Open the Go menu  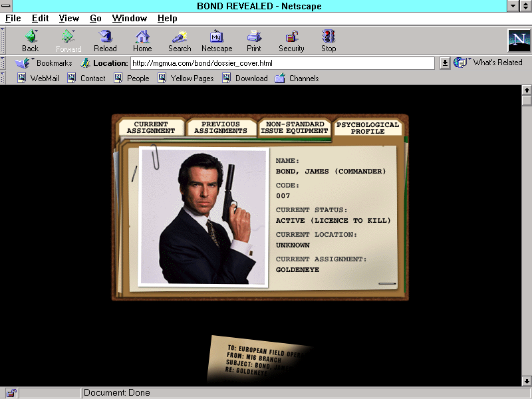(96, 19)
